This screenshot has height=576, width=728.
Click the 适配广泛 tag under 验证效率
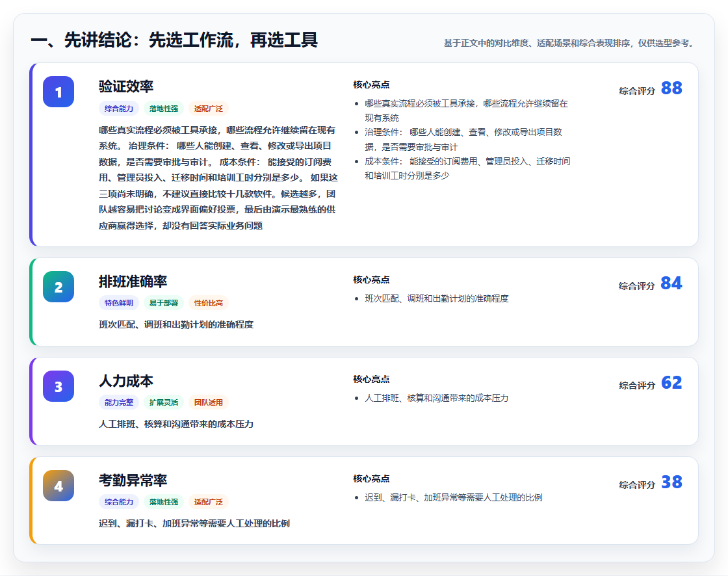[x=209, y=108]
